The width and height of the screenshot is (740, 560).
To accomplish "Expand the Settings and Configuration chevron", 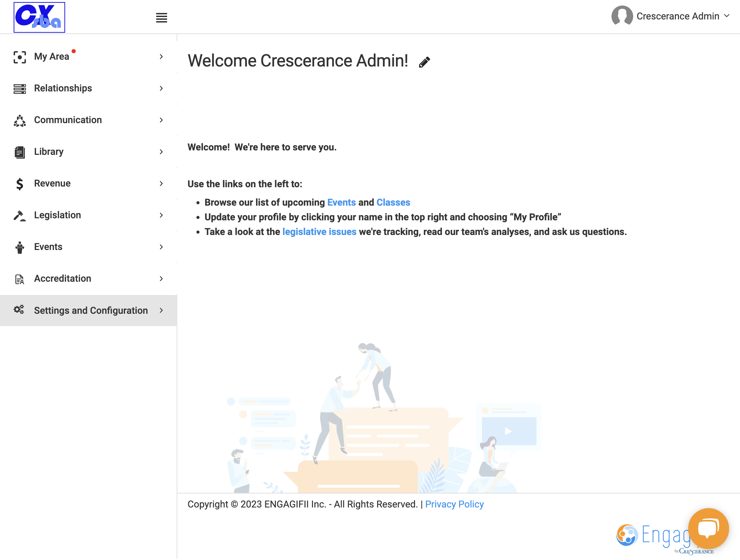I will pos(161,310).
